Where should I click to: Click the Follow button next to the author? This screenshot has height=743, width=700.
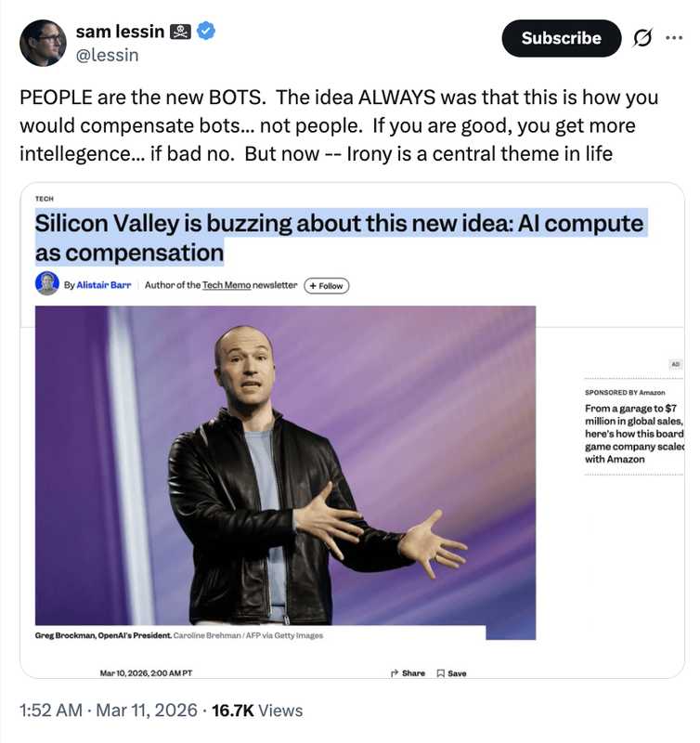tap(326, 286)
